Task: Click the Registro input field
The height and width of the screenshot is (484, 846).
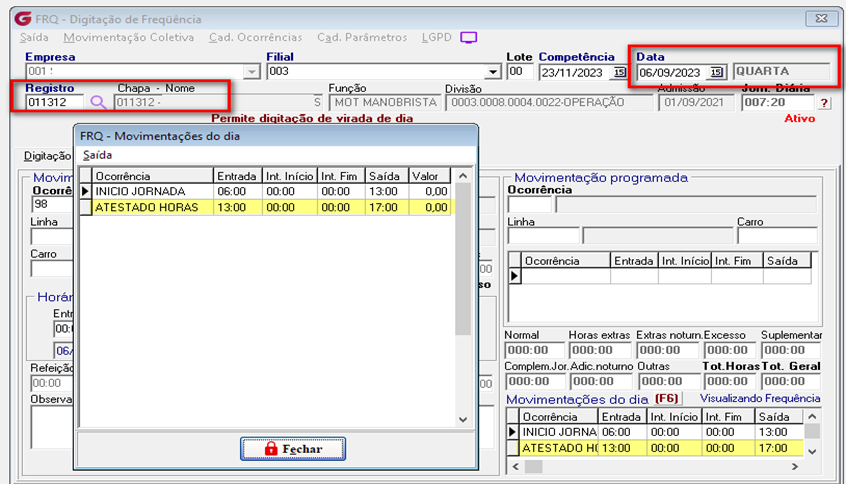Action: point(54,102)
